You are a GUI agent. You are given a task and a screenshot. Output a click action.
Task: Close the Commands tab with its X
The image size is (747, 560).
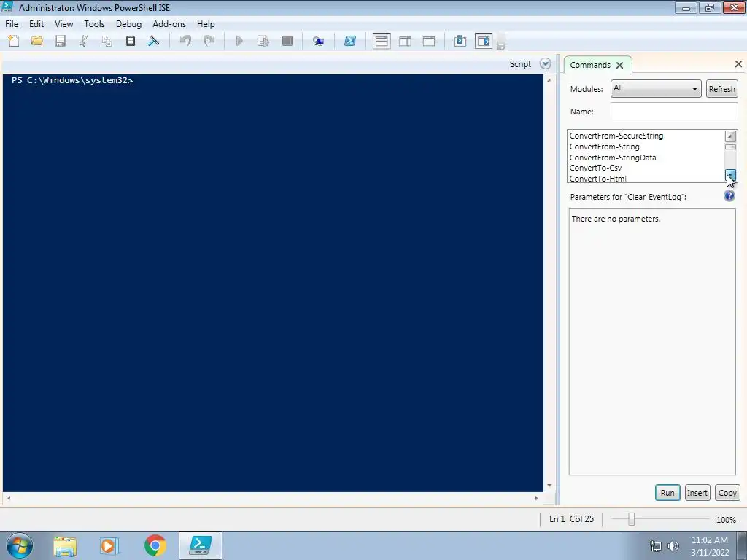pos(620,65)
